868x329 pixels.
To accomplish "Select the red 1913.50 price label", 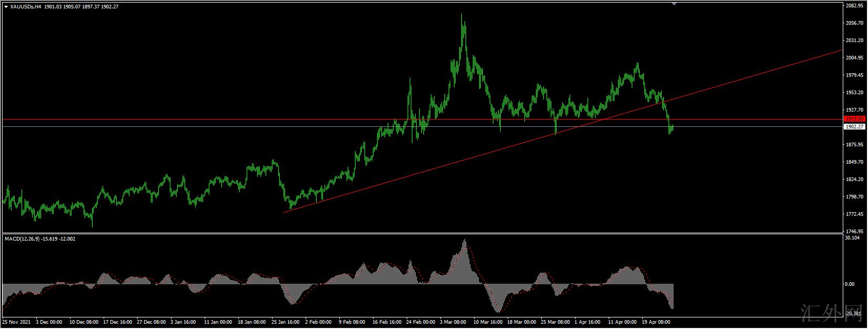I will pyautogui.click(x=854, y=119).
